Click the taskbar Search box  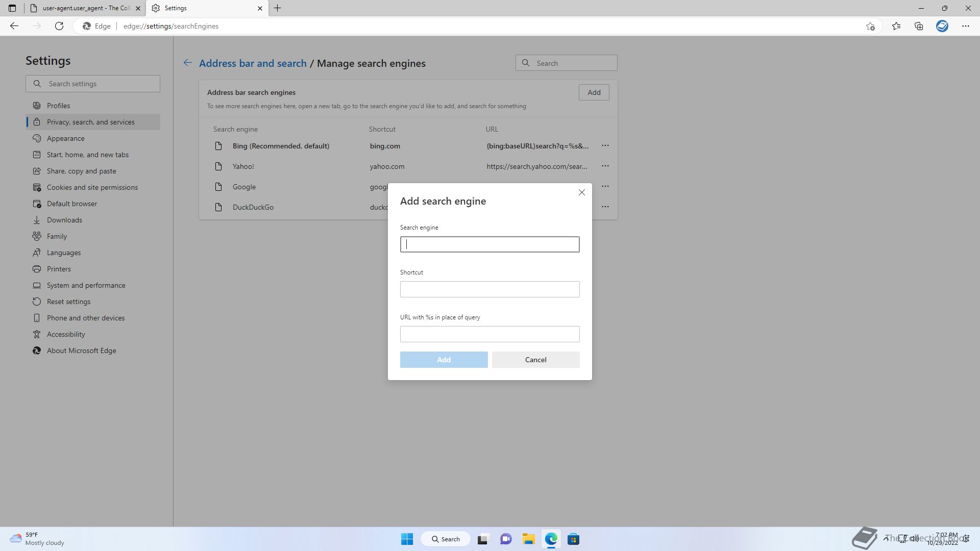(x=446, y=539)
